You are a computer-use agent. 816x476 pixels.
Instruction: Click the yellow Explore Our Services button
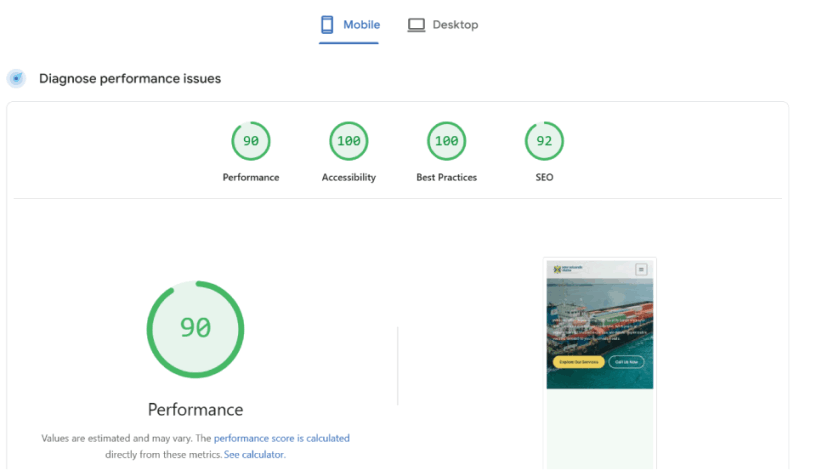(578, 361)
